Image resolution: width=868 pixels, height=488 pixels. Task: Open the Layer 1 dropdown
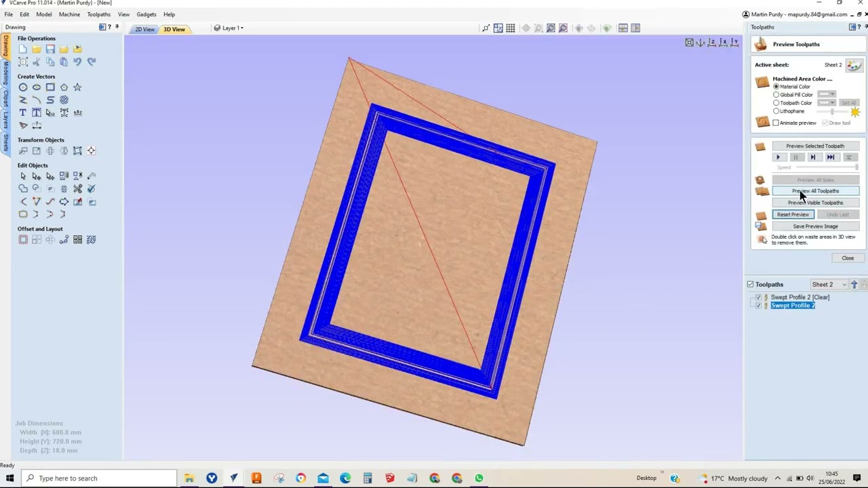(x=229, y=28)
